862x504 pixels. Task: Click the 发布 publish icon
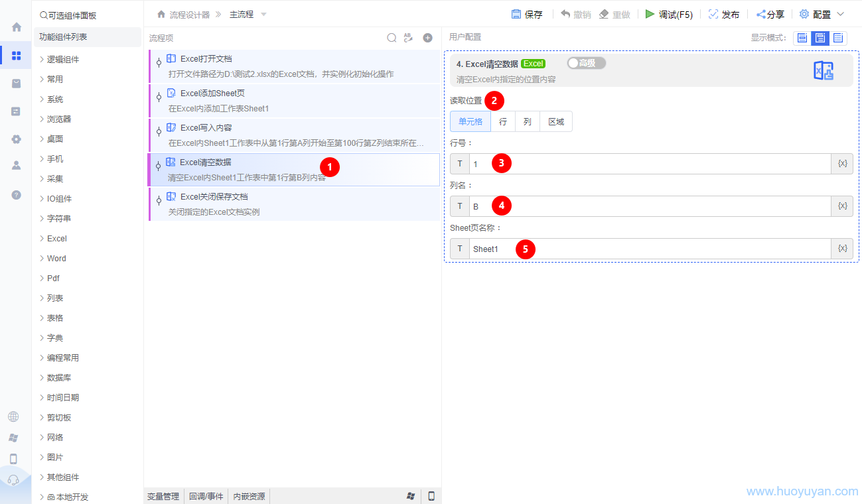pos(713,14)
